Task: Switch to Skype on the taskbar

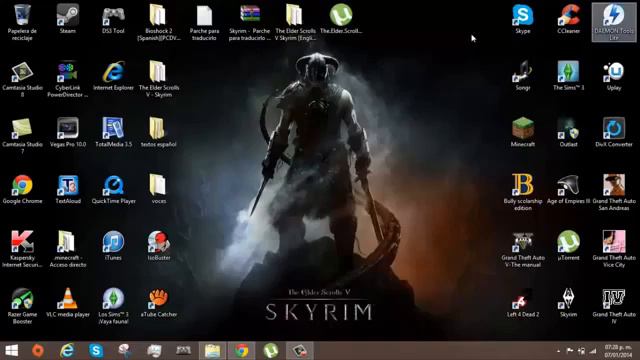Action: point(96,351)
